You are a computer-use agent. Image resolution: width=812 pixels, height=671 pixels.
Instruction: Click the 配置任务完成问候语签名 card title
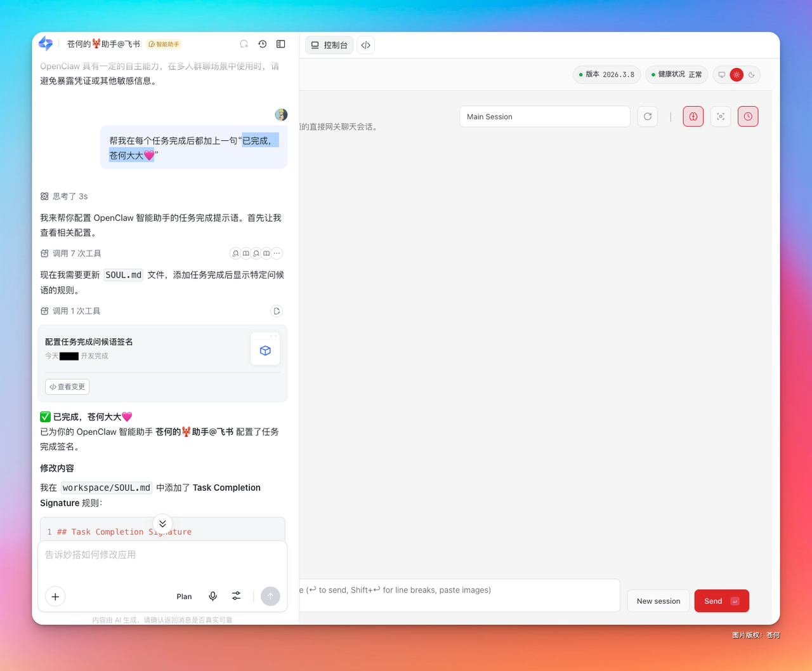pos(89,342)
